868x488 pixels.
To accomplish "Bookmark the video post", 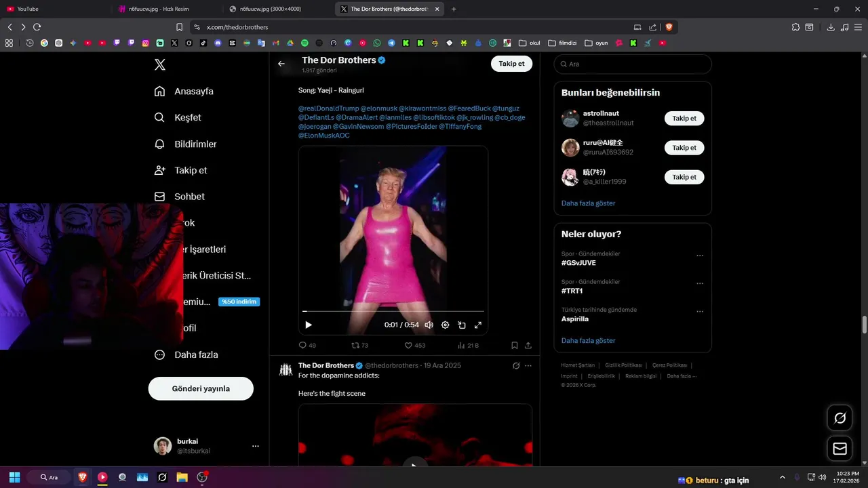I will [x=515, y=345].
